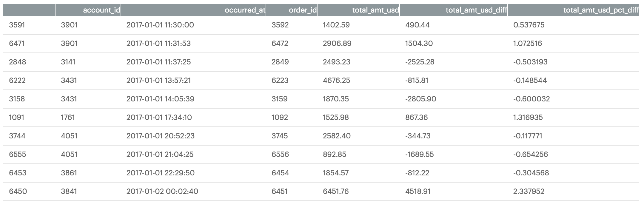Click account_id 1761 cell

click(68, 117)
